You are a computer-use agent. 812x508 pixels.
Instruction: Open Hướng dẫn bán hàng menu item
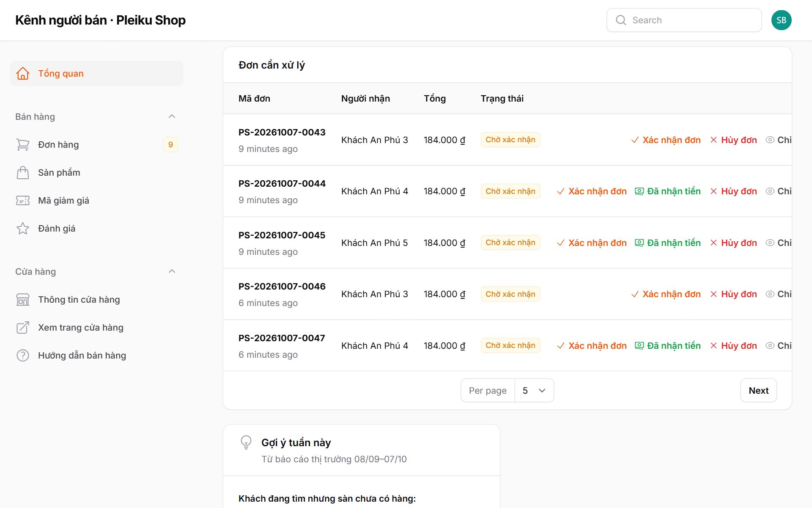(x=96, y=355)
